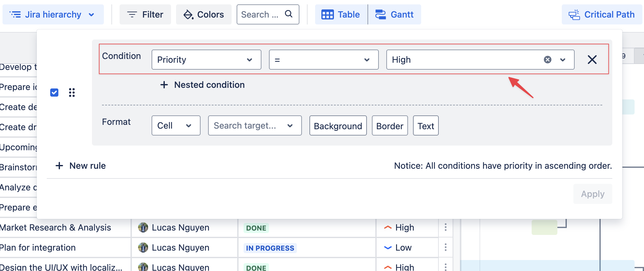Viewport: 644px width, 271px height.
Task: Click the Apply button
Action: coord(592,194)
